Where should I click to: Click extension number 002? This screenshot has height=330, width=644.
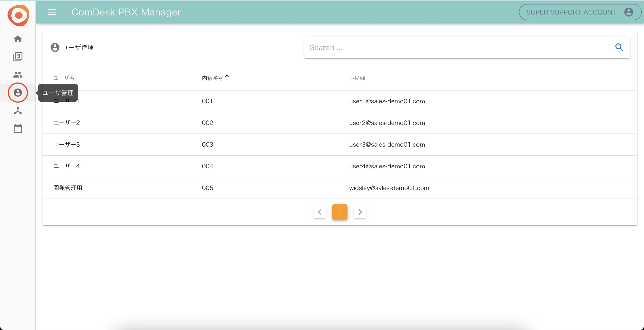click(208, 123)
